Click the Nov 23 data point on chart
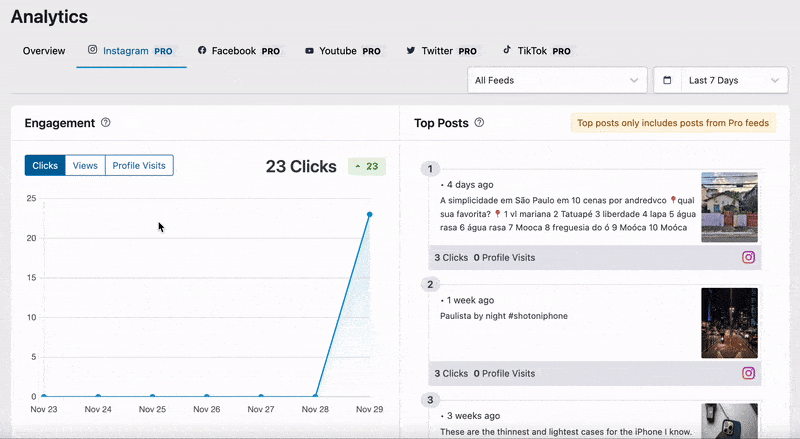Image resolution: width=800 pixels, height=439 pixels. [44, 396]
